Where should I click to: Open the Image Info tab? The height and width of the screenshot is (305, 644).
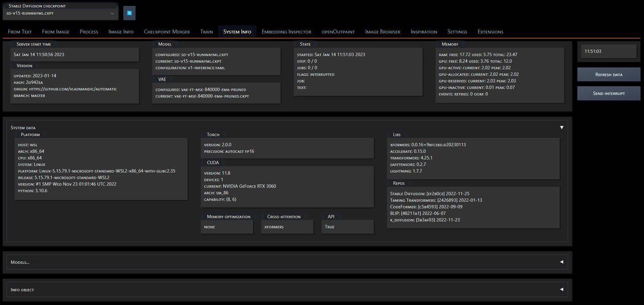(x=121, y=31)
